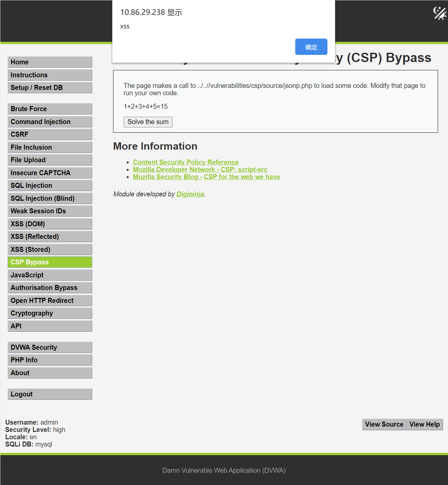Navigate to SQL Injection (Blind) page
The width and height of the screenshot is (448, 485).
[x=50, y=198]
